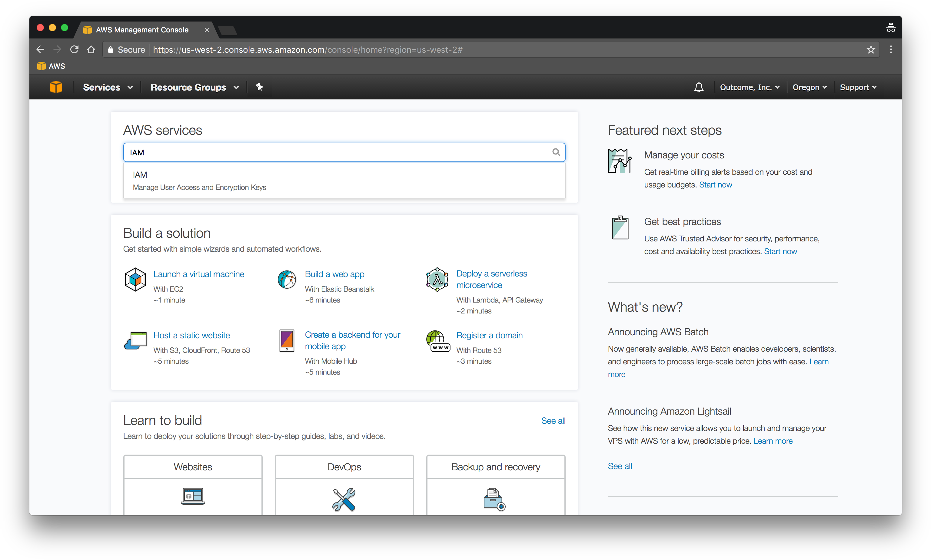This screenshot has width=931, height=560.
Task: Click the Get best practices heading
Action: tap(682, 221)
